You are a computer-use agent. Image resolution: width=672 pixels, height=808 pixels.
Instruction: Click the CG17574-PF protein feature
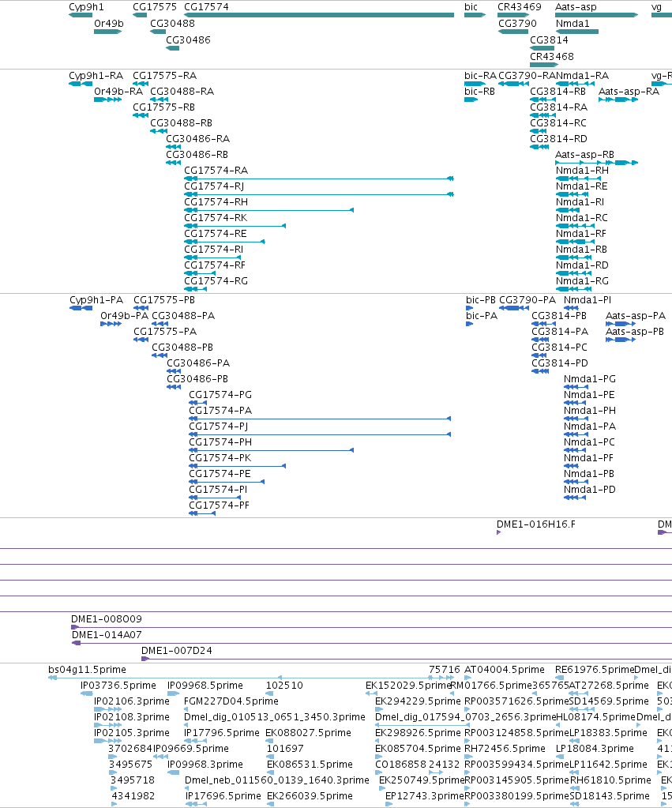click(x=202, y=513)
